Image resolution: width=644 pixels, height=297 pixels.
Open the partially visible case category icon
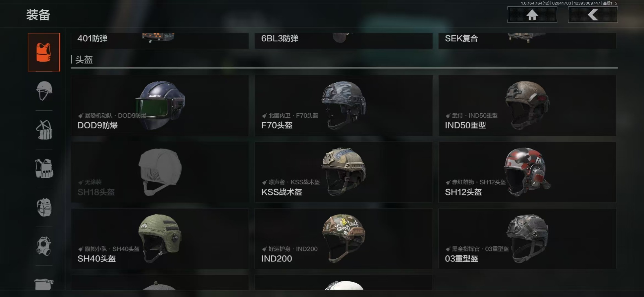44,284
